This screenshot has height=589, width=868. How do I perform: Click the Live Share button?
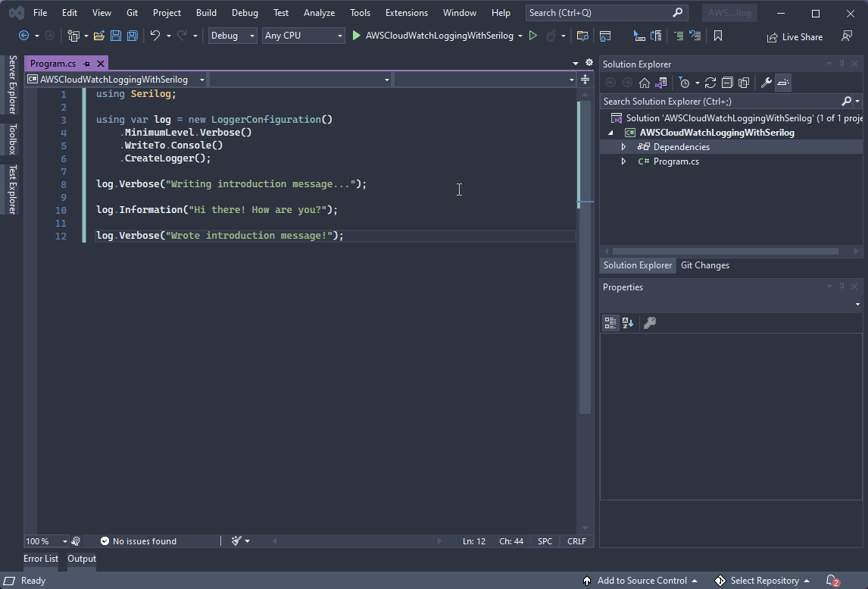[x=795, y=36]
